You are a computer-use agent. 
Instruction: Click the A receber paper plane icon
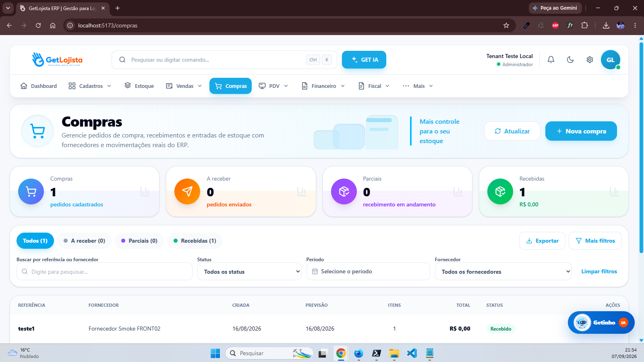[187, 191]
